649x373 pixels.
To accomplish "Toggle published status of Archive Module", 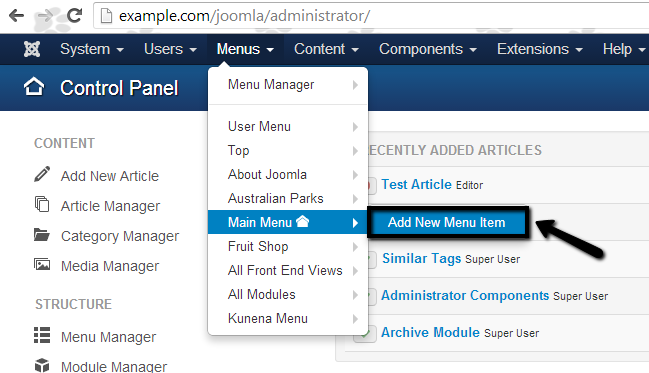I will [x=364, y=334].
